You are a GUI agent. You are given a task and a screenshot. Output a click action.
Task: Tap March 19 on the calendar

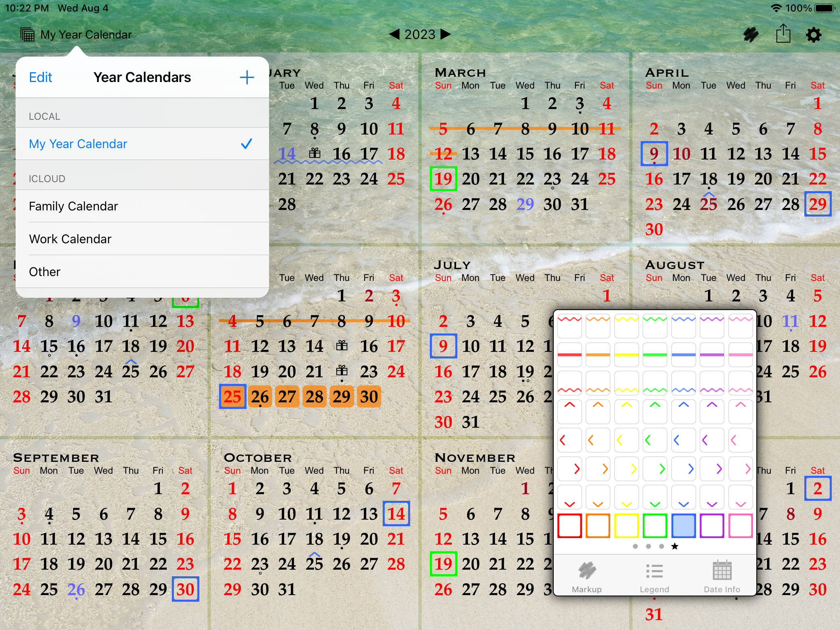click(443, 179)
